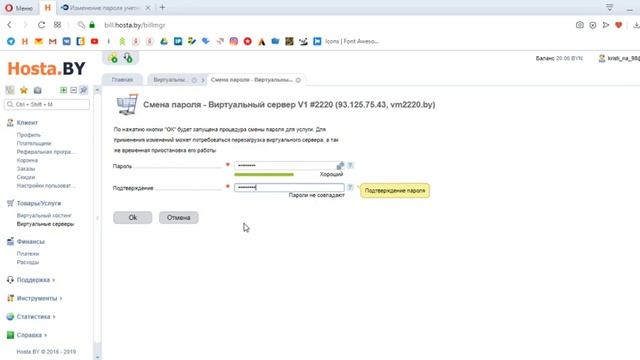
Task: Open the Google Drive bookmark
Action: coord(164,41)
